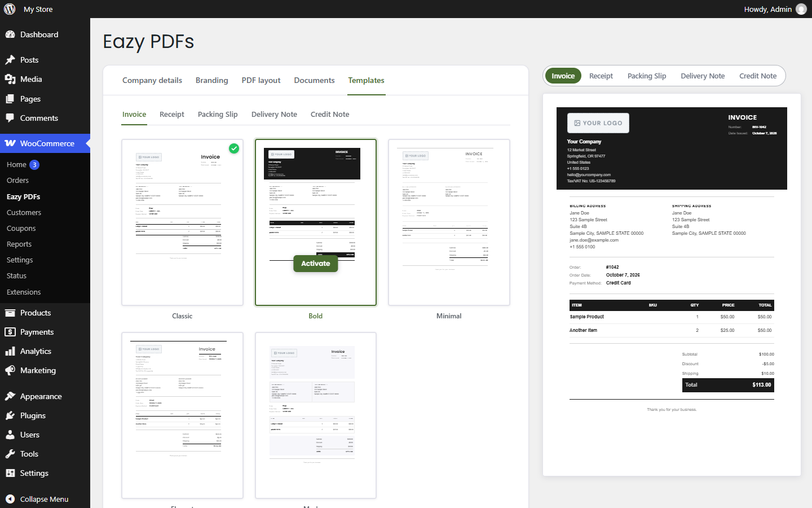This screenshot has height=508, width=812.
Task: Click the Pages icon in sidebar
Action: (10, 99)
